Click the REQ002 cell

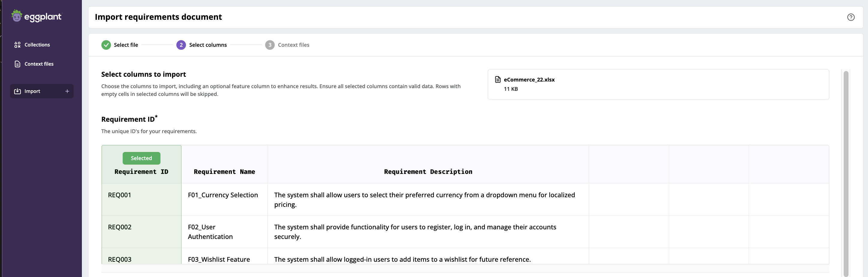(142, 232)
